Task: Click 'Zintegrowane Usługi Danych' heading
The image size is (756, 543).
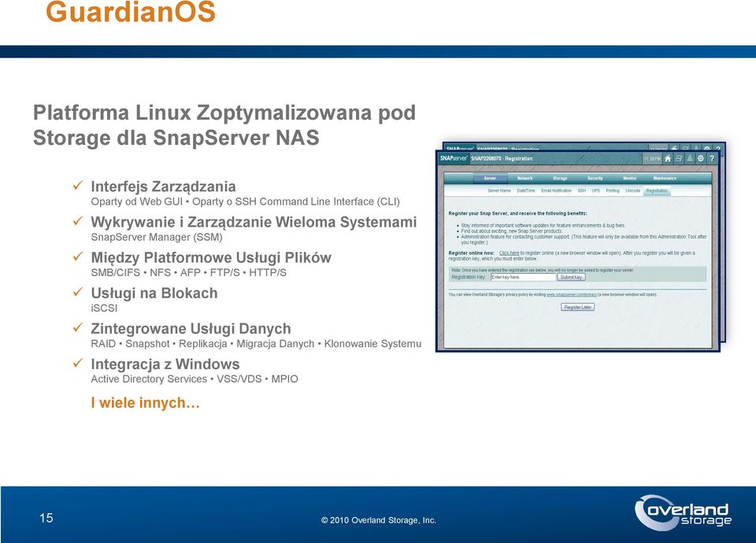Action: click(x=191, y=329)
